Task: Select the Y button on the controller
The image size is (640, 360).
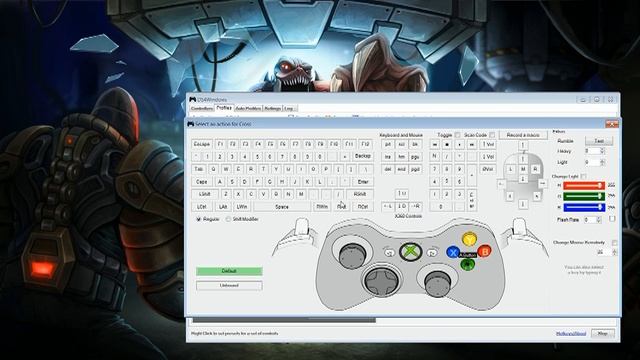Action: pyautogui.click(x=469, y=238)
